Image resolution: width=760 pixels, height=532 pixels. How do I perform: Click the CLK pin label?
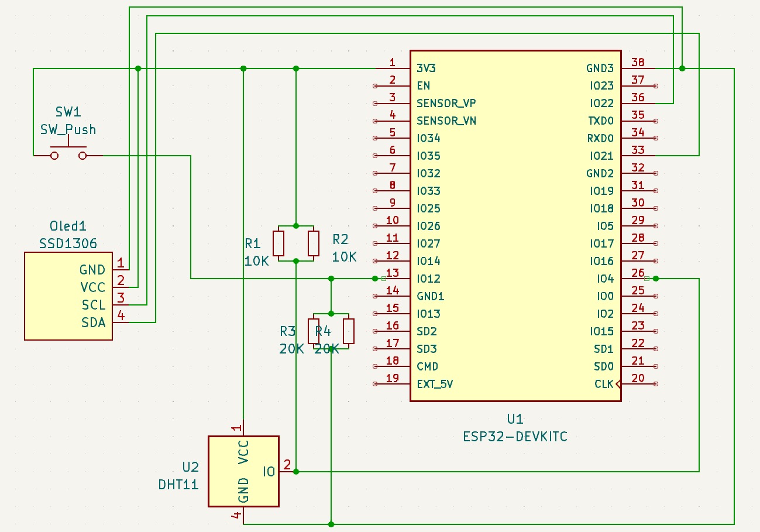[604, 384]
